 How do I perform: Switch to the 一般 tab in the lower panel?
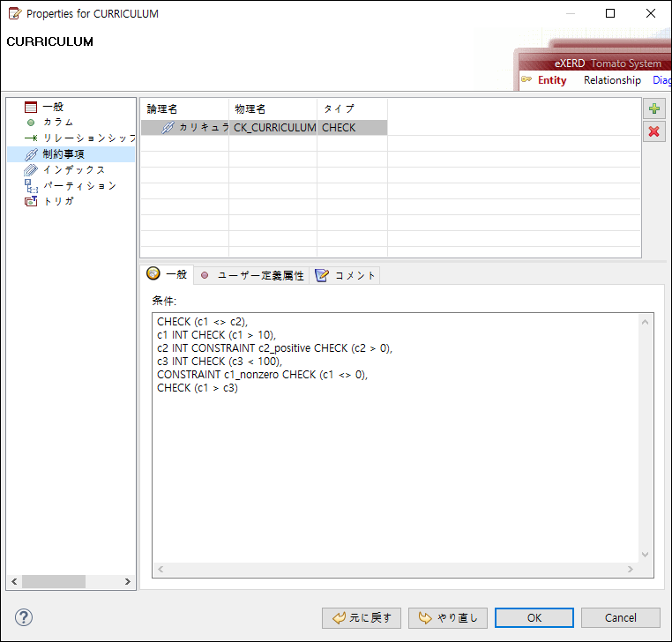coord(168,274)
